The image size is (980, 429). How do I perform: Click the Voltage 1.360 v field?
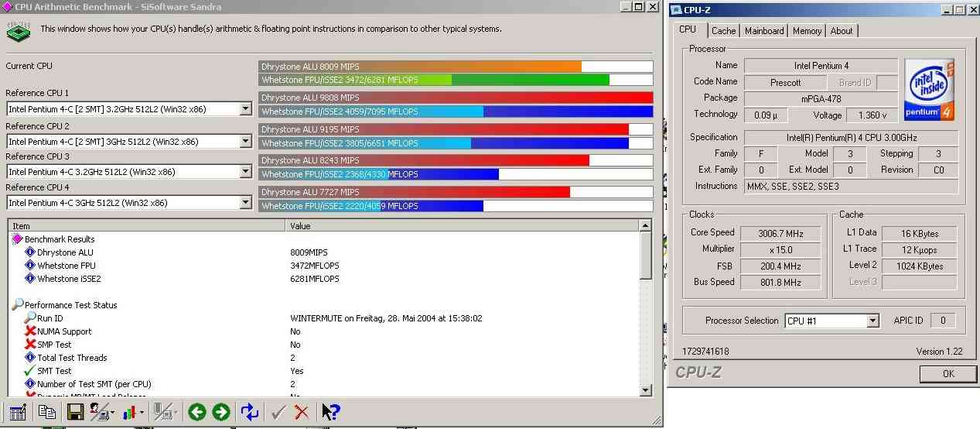pos(872,115)
